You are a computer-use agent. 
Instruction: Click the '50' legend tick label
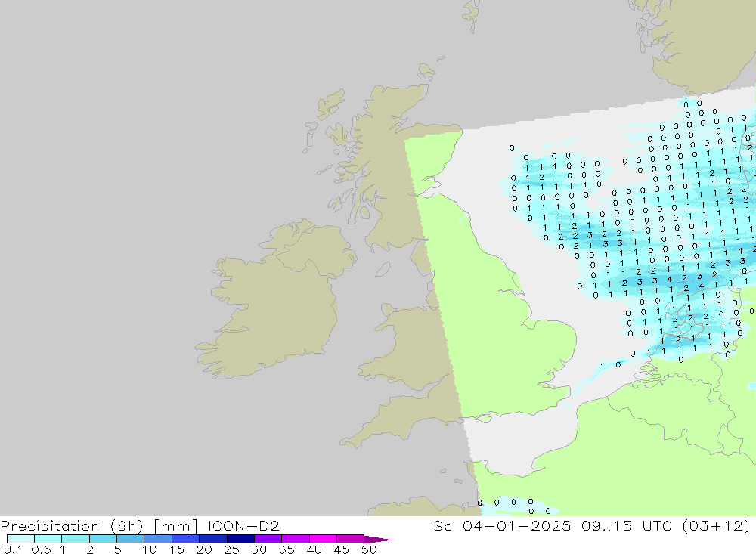click(369, 549)
